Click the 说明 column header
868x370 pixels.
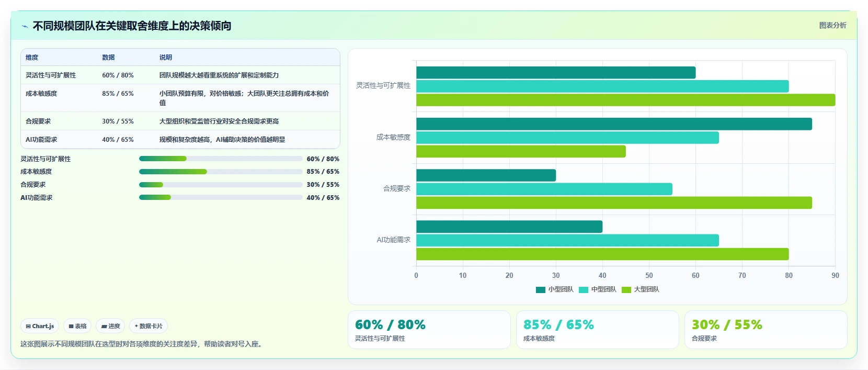click(166, 58)
